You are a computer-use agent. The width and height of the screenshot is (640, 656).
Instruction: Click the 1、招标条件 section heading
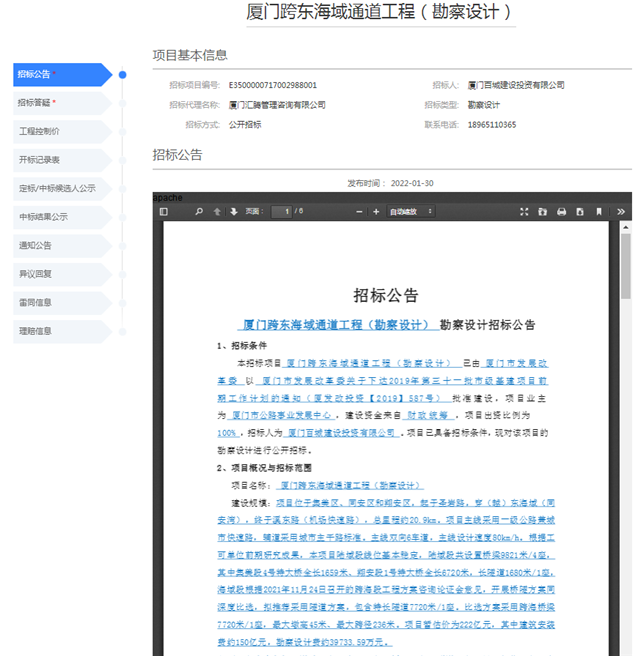(242, 346)
